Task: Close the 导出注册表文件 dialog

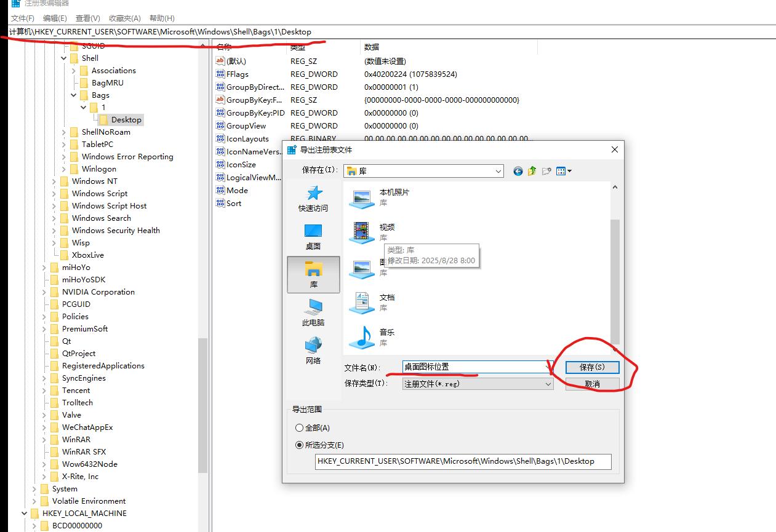Action: click(x=614, y=149)
